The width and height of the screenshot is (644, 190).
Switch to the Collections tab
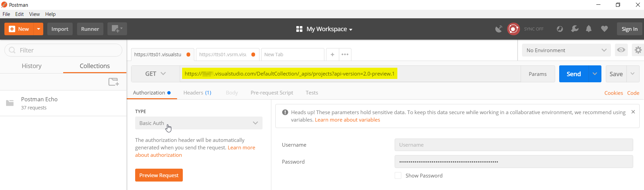point(95,66)
